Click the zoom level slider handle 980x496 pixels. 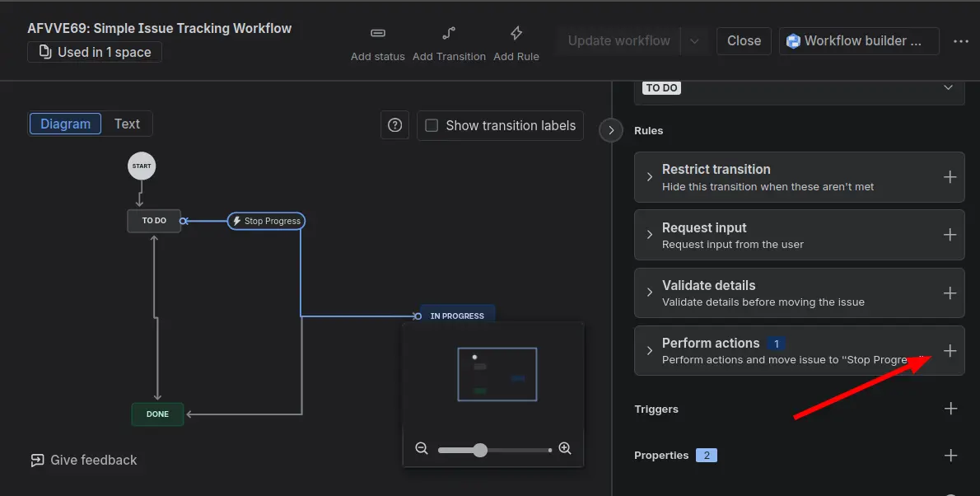tap(480, 450)
